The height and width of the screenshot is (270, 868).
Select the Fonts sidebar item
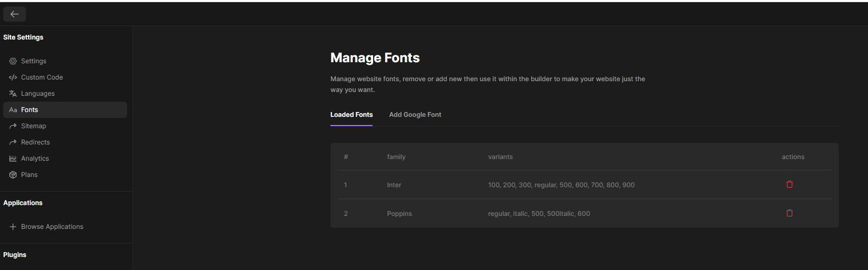[x=65, y=110]
